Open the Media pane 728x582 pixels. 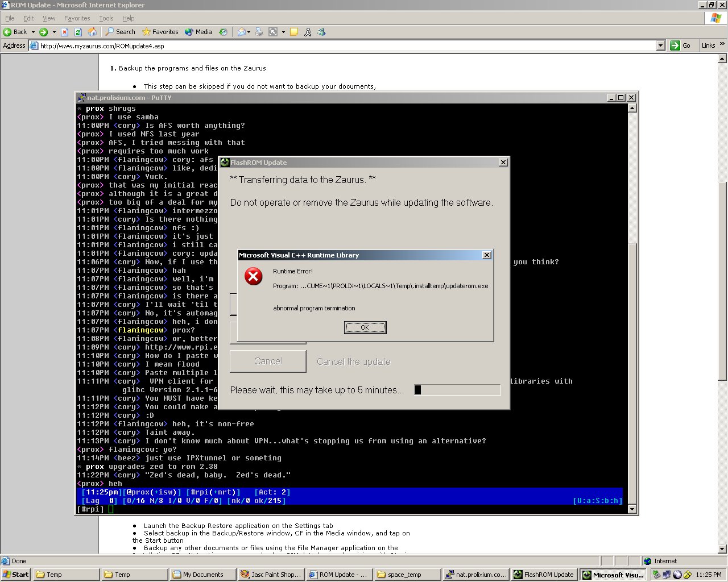click(x=198, y=32)
